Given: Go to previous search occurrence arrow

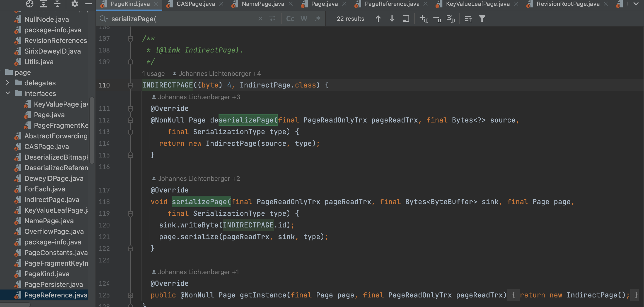Looking at the screenshot, I should click(x=378, y=19).
